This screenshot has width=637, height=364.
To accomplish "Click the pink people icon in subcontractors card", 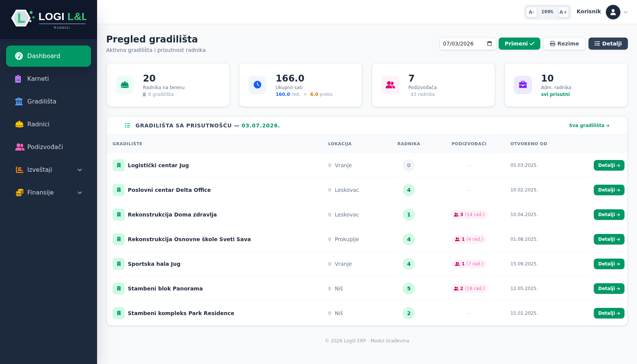I will 390,85.
